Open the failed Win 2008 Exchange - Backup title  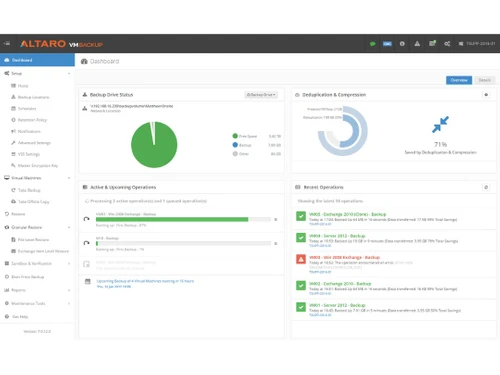345,257
